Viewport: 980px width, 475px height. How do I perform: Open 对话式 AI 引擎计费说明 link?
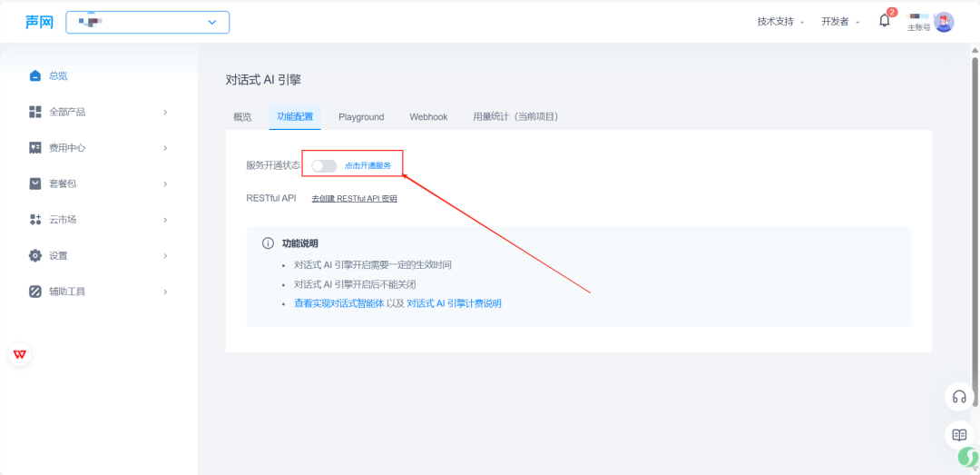click(455, 303)
